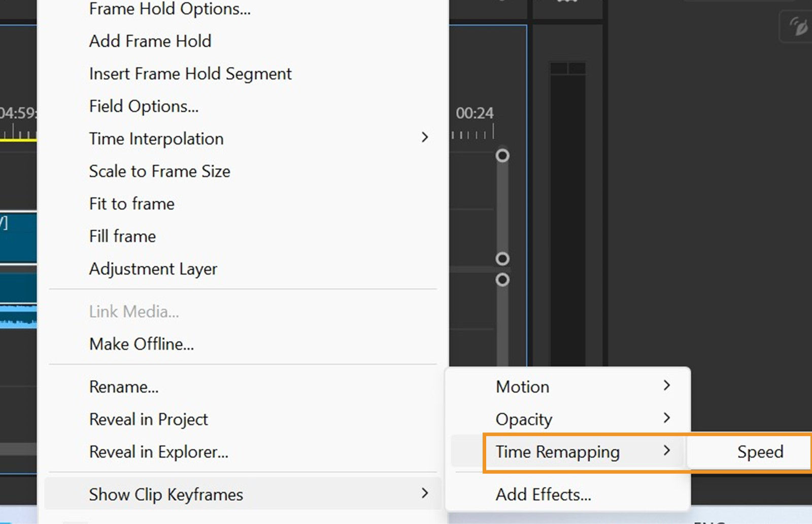812x524 pixels.
Task: Select Add Frame Hold
Action: tap(150, 41)
